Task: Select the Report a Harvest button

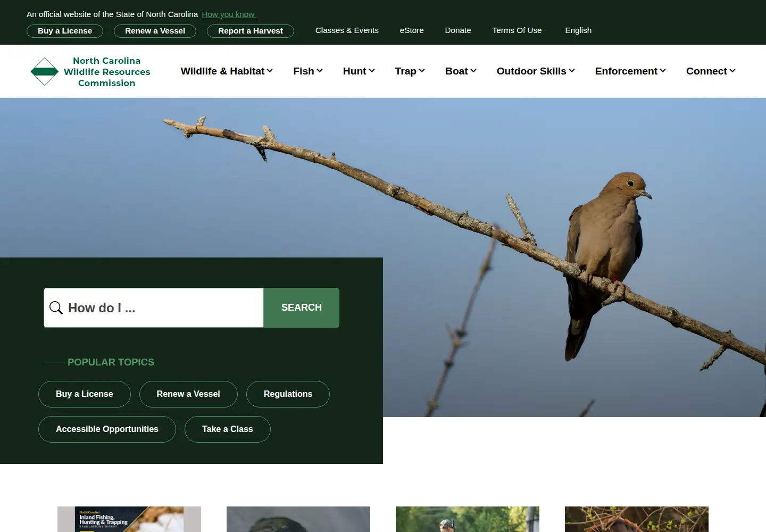Action: [251, 31]
